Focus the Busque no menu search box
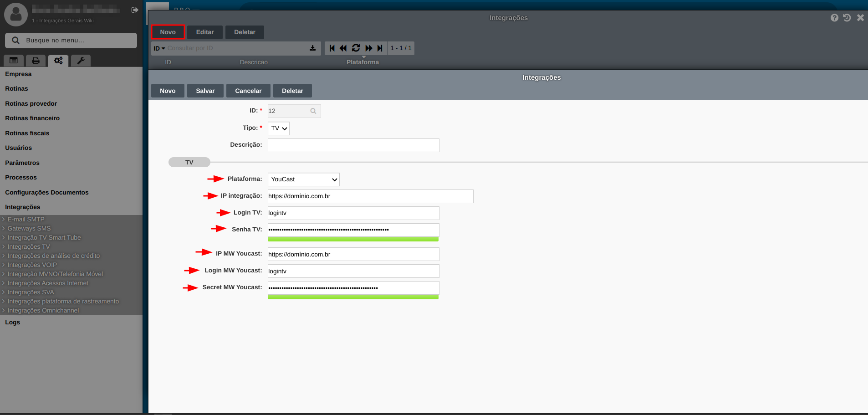Image resolution: width=868 pixels, height=415 pixels. click(x=71, y=41)
